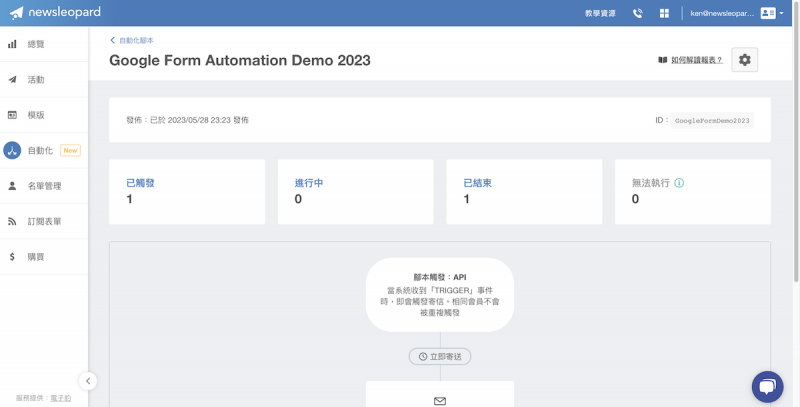Click the 購買 dollar sign icon
Screen dimensions: 800x407
click(x=12, y=257)
